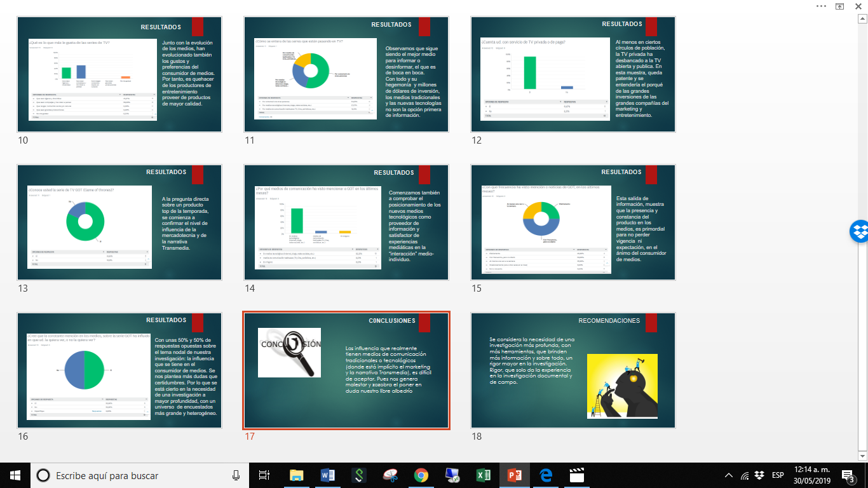This screenshot has width=868, height=488.
Task: Select slide 14 thumbnail with bar chart
Action: tap(346, 222)
